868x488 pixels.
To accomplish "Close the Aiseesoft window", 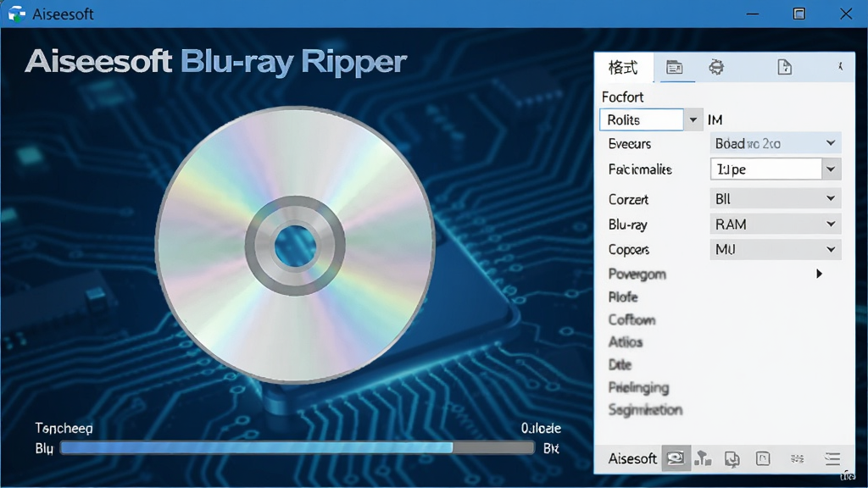I will pyautogui.click(x=846, y=14).
